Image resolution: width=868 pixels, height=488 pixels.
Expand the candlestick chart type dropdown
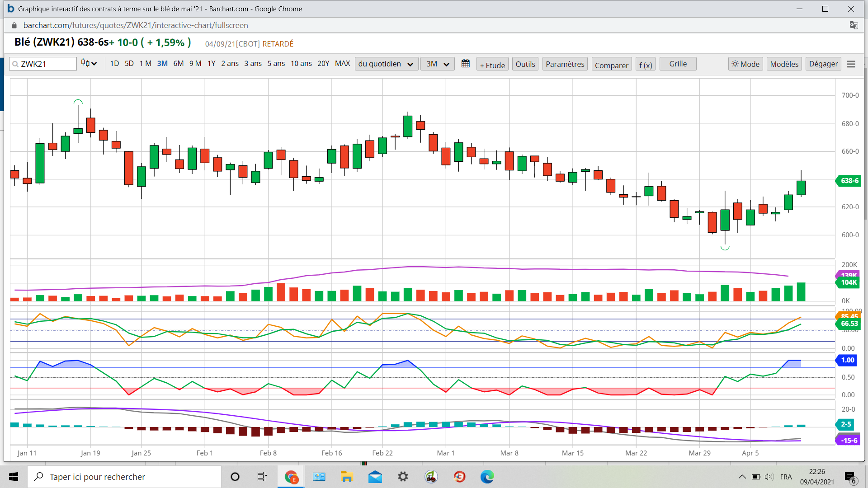click(x=89, y=64)
